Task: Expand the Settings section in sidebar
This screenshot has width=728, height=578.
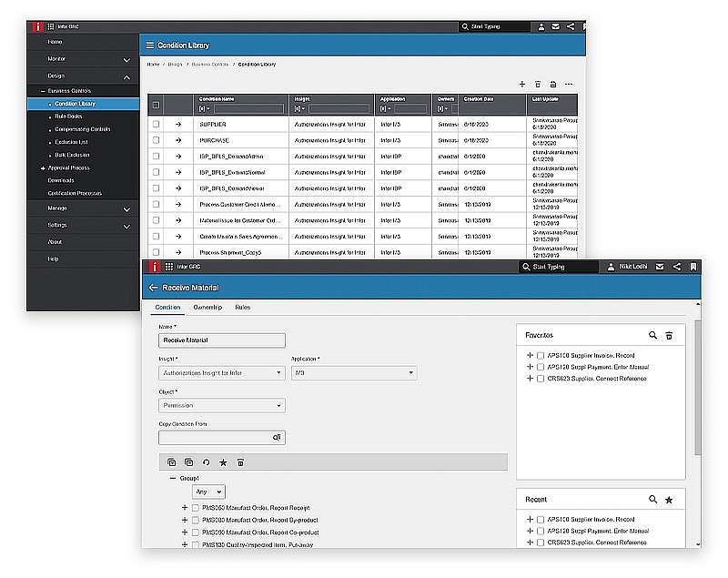Action: pos(126,227)
